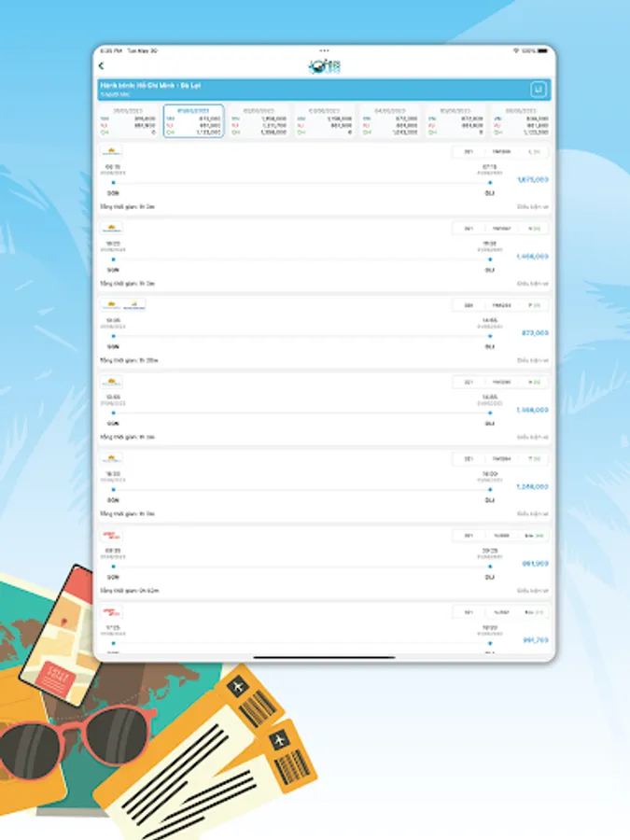Tap Vietnam Airlines logo on 1,675,000 flight
Image resolution: width=630 pixels, height=840 pixels.
111,151
